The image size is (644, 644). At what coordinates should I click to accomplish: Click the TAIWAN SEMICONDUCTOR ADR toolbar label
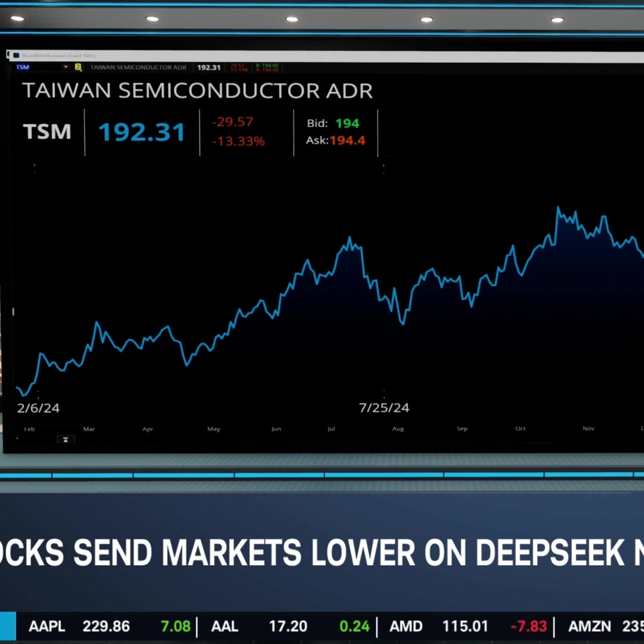pos(138,67)
